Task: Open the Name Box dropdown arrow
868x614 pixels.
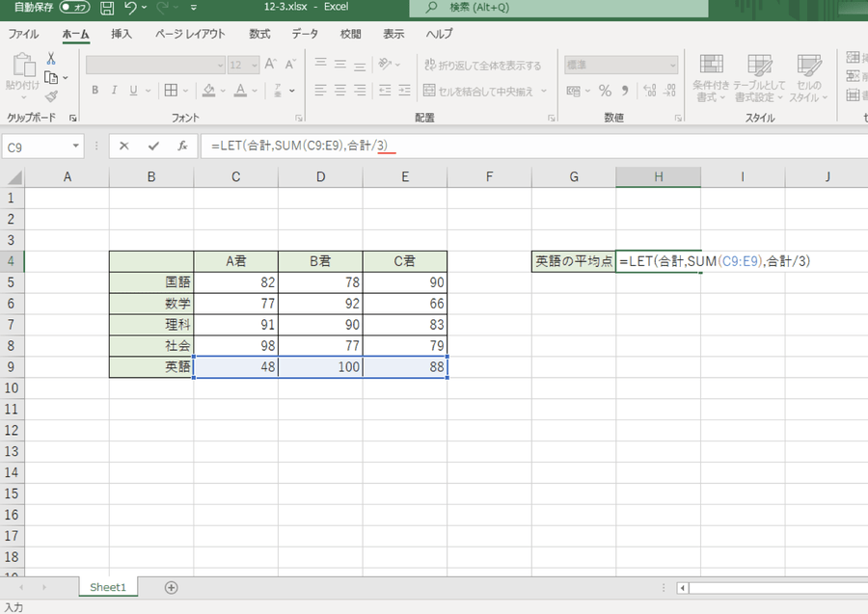Action: click(x=76, y=147)
